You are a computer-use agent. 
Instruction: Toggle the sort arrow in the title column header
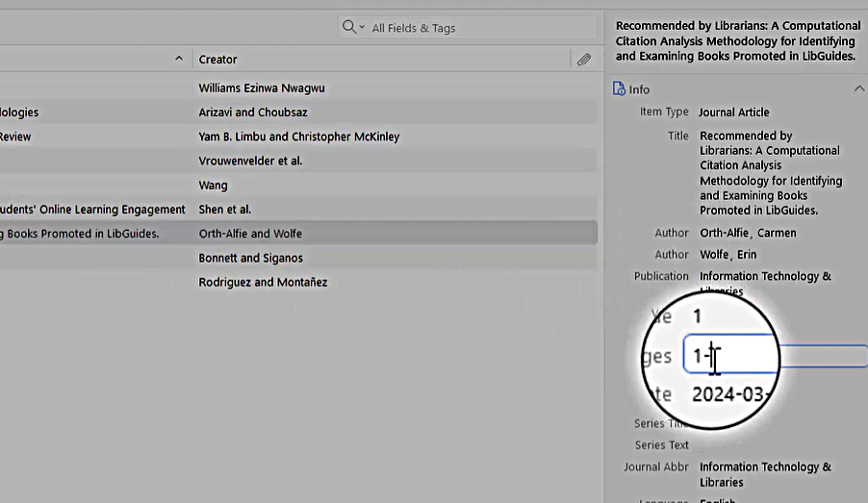[x=178, y=60]
